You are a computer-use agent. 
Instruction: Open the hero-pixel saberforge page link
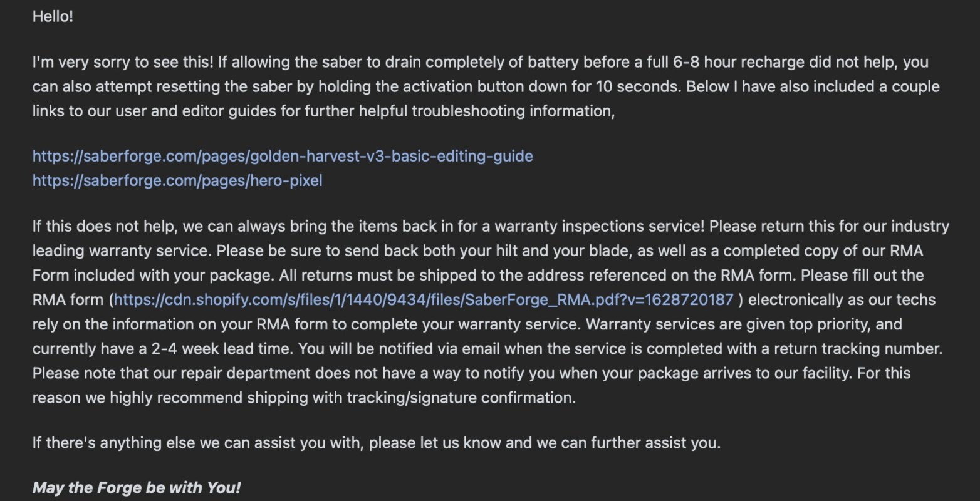click(x=177, y=181)
